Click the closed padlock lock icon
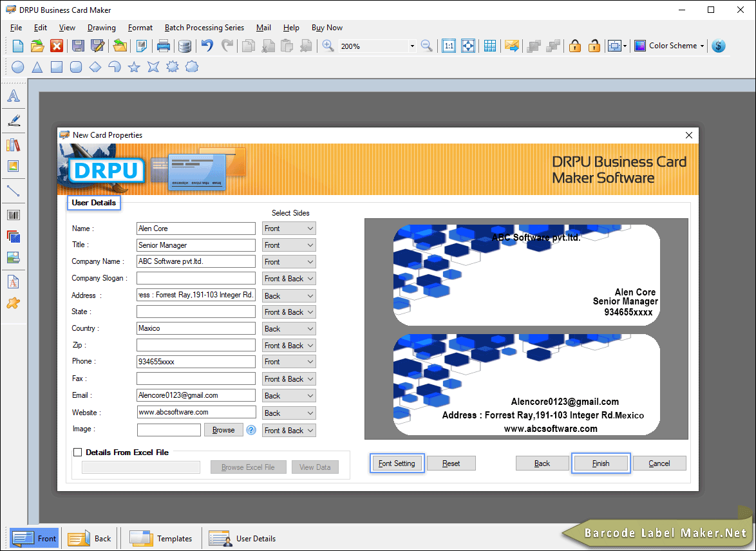Screen dimensions: 756x551 pyautogui.click(x=574, y=46)
